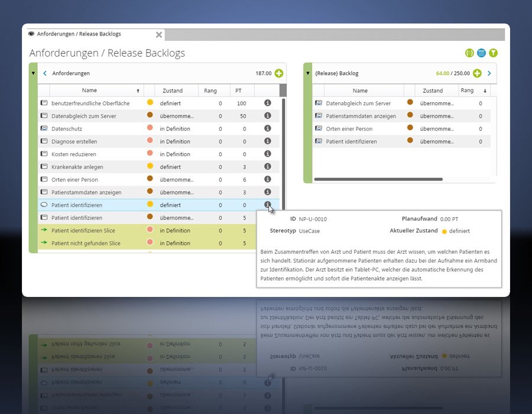Click the use case oval icon of Patient identifizieren

[x=44, y=205]
